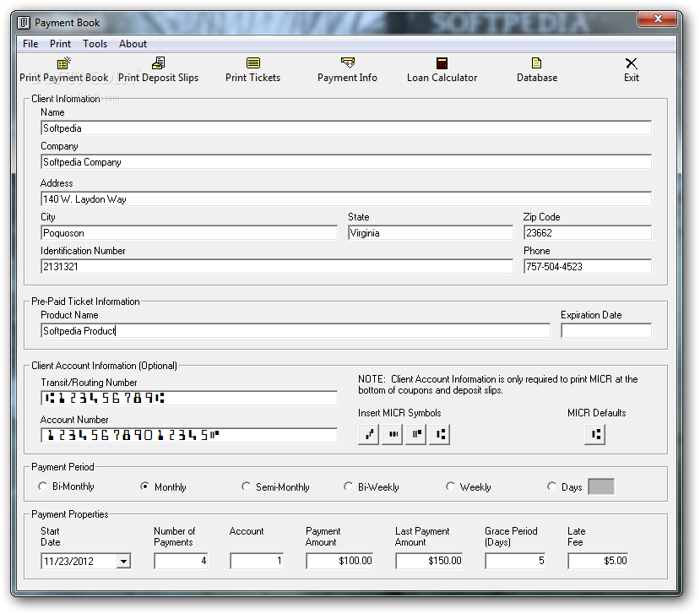This screenshot has width=700, height=614.
Task: Click the Identification Number field
Action: 277,267
